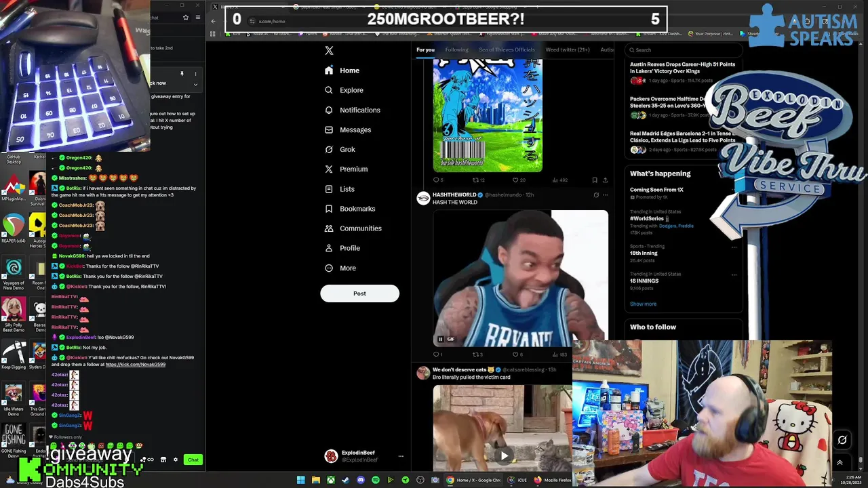This screenshot has width=868, height=488.
Task: Select the For you timeline tab
Action: [x=425, y=49]
